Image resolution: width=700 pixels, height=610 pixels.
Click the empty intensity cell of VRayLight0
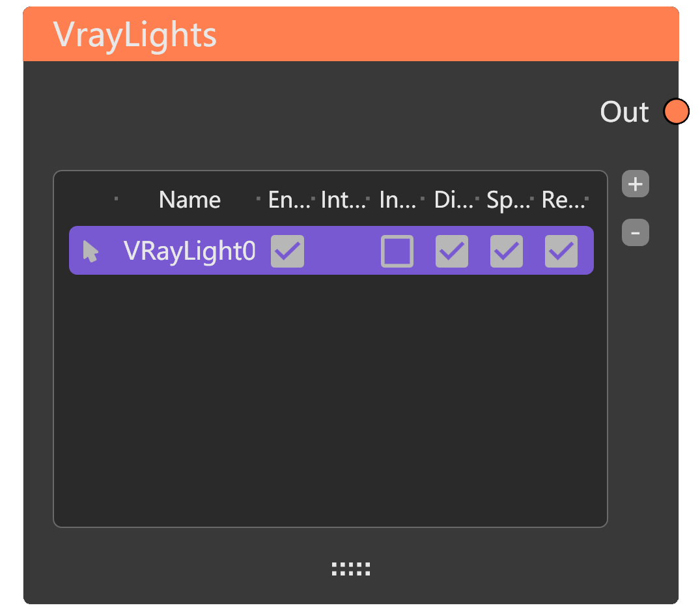click(343, 251)
